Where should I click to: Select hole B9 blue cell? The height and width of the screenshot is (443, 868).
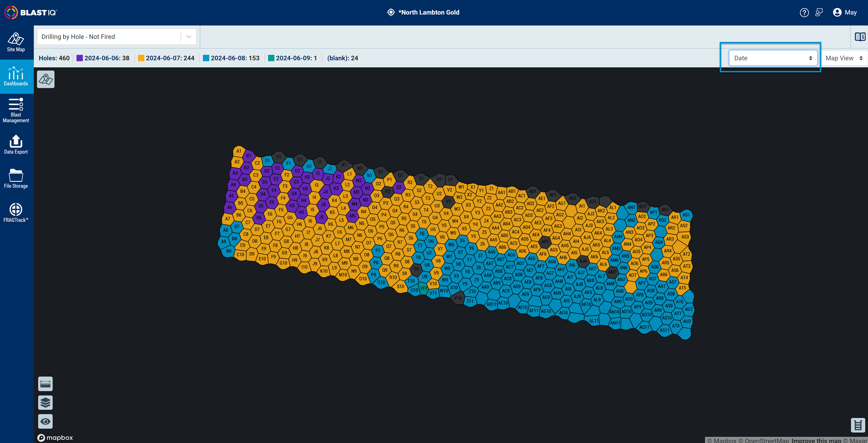point(229,251)
